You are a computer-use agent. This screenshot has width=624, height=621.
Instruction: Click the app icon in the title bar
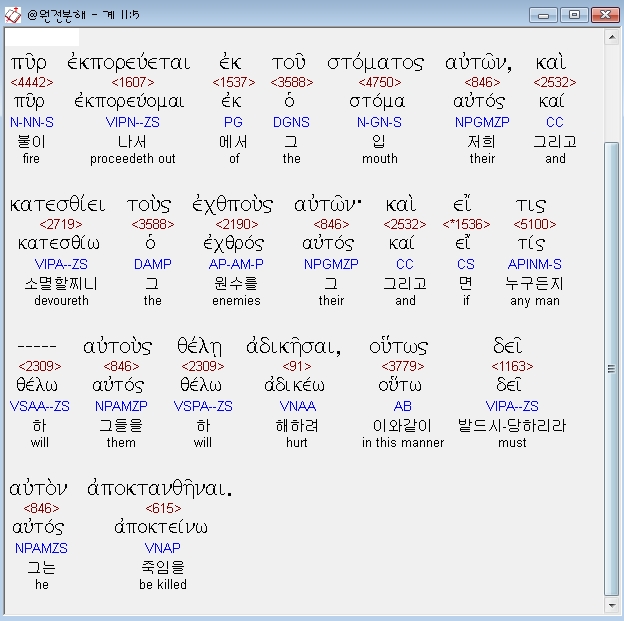point(12,15)
